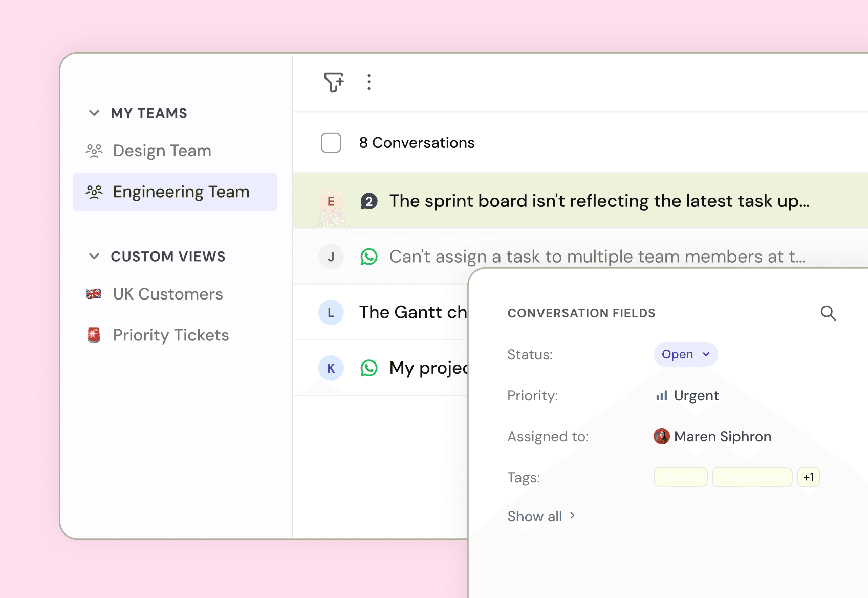Open the three-dot overflow menu icon
The height and width of the screenshot is (598, 868).
tap(369, 82)
